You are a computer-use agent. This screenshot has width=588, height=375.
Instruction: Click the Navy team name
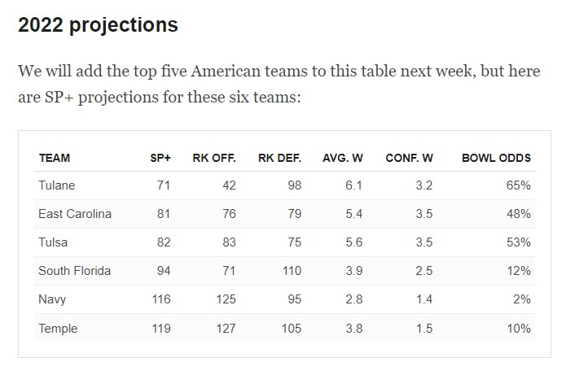[x=52, y=299]
